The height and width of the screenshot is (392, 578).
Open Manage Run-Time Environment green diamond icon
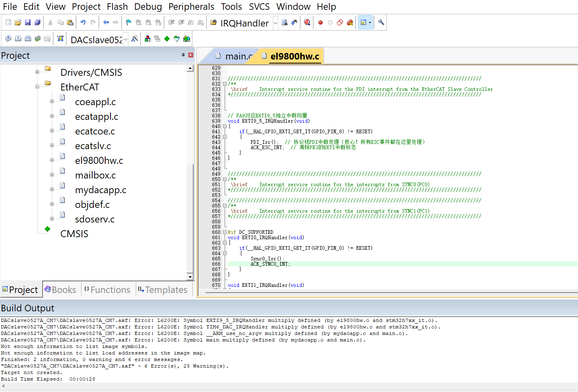tap(167, 39)
